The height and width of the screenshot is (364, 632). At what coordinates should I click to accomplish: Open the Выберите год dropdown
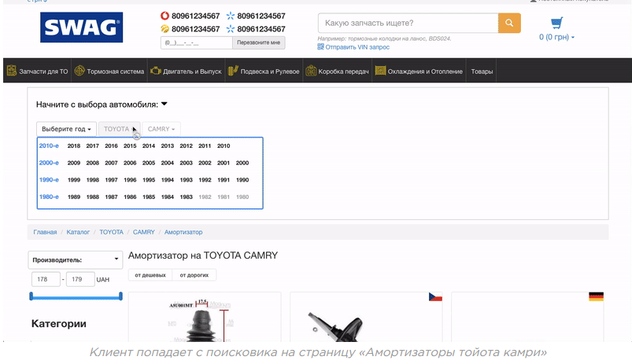[x=66, y=129]
